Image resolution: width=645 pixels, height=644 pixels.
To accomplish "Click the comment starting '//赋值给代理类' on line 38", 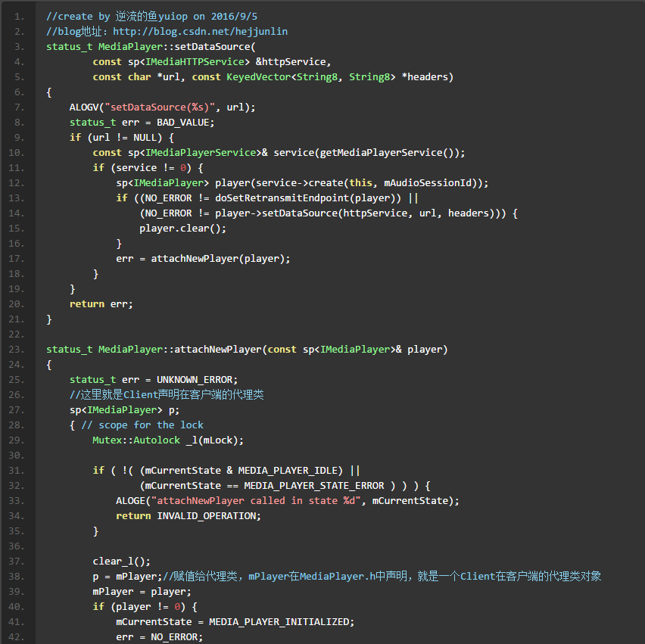I will click(x=382, y=577).
